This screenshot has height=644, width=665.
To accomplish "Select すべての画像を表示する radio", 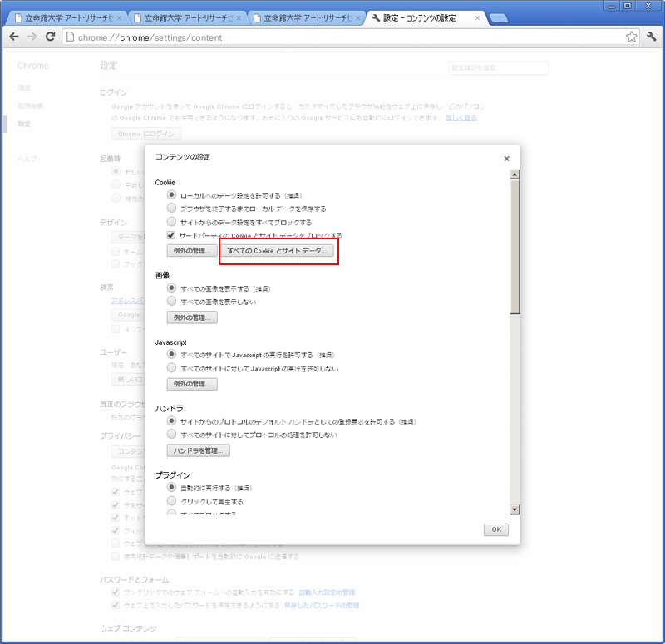I will point(171,288).
